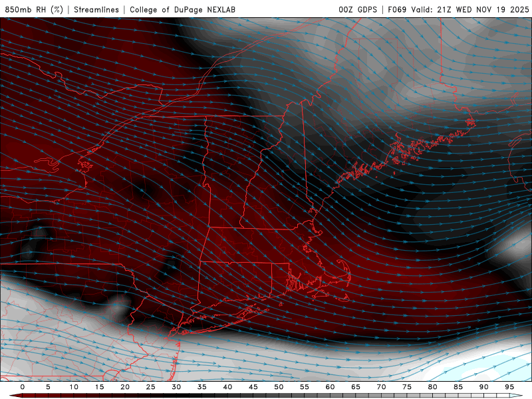Click the 55 label on the legend
The width and height of the screenshot is (532, 399).
click(305, 387)
